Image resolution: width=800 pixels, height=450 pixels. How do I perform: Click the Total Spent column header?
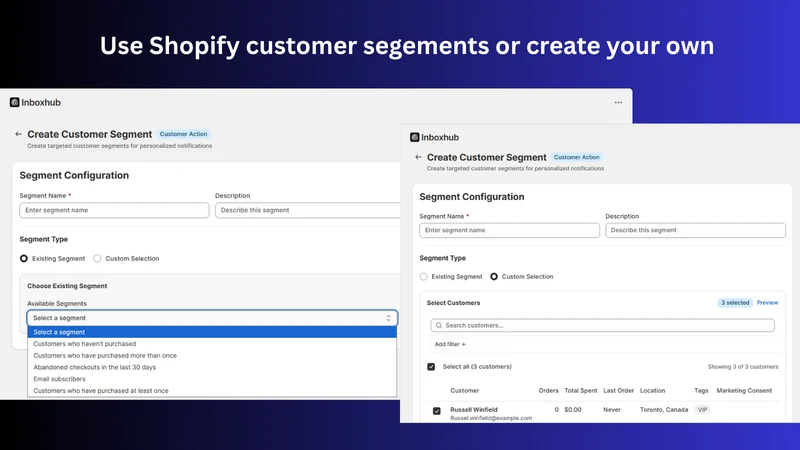point(581,391)
